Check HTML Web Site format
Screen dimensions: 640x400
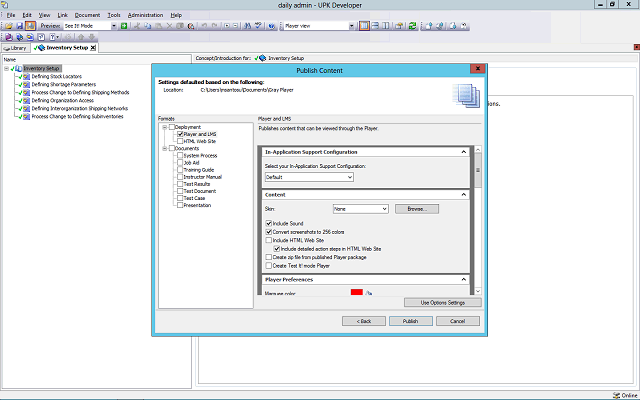pos(180,141)
